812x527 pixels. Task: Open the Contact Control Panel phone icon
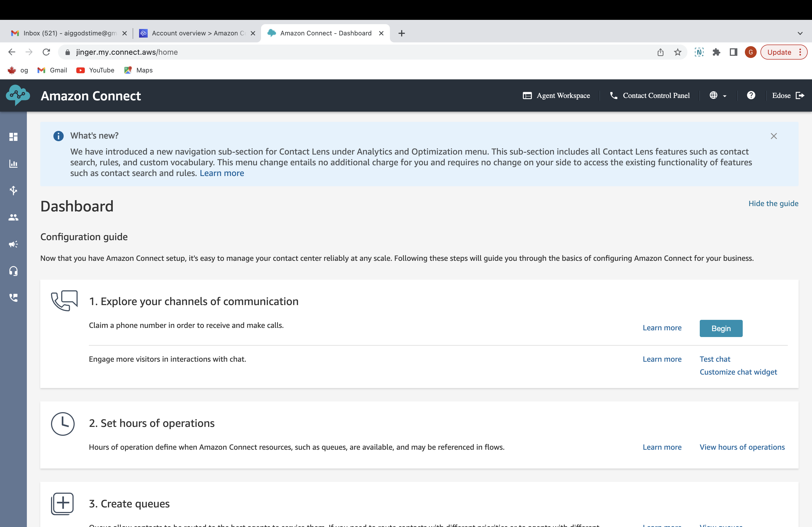pos(614,96)
